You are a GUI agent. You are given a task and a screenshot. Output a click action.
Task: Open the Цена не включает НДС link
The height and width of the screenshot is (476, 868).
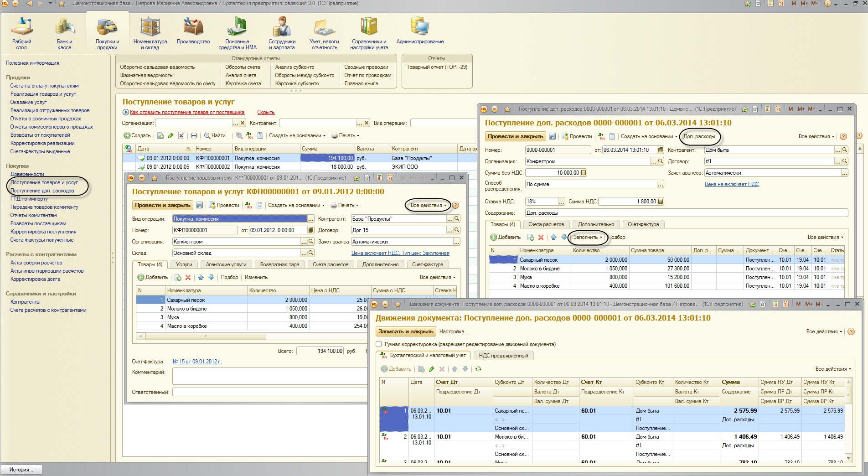pyautogui.click(x=731, y=184)
